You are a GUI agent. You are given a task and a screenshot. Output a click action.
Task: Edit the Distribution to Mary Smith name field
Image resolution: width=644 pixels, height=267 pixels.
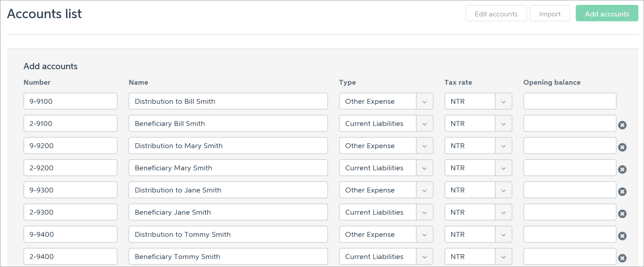228,145
